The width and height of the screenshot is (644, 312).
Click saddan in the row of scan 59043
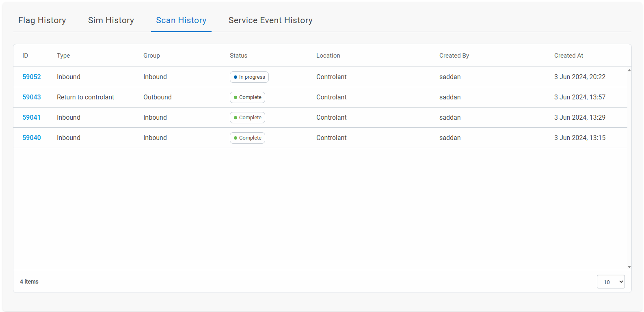[450, 97]
